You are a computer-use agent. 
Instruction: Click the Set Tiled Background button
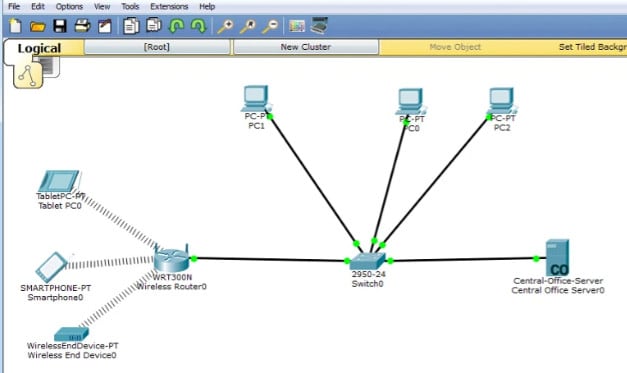pos(592,47)
